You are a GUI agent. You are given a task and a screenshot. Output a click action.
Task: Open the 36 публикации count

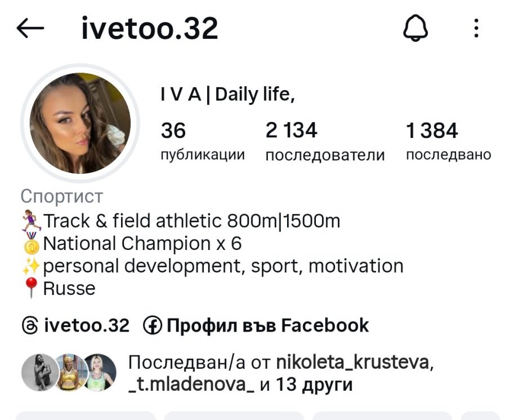point(203,141)
